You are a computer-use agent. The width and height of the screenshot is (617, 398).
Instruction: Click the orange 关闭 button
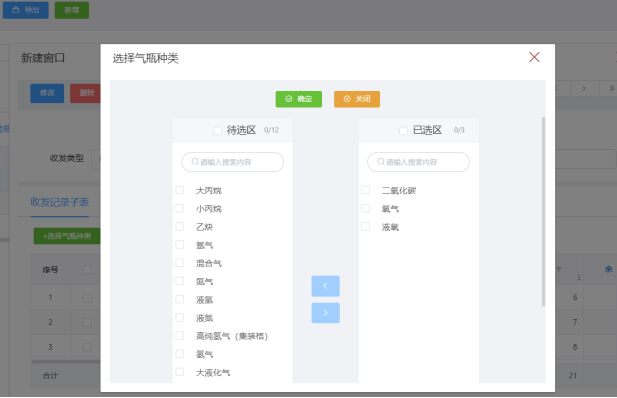click(x=357, y=99)
